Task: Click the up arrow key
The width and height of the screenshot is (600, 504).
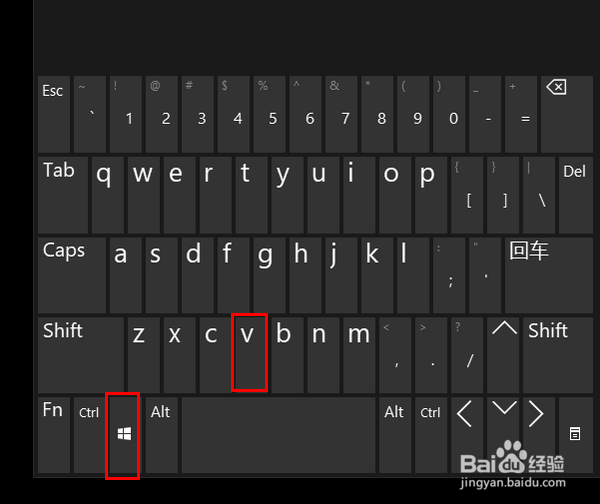Action: [504, 355]
